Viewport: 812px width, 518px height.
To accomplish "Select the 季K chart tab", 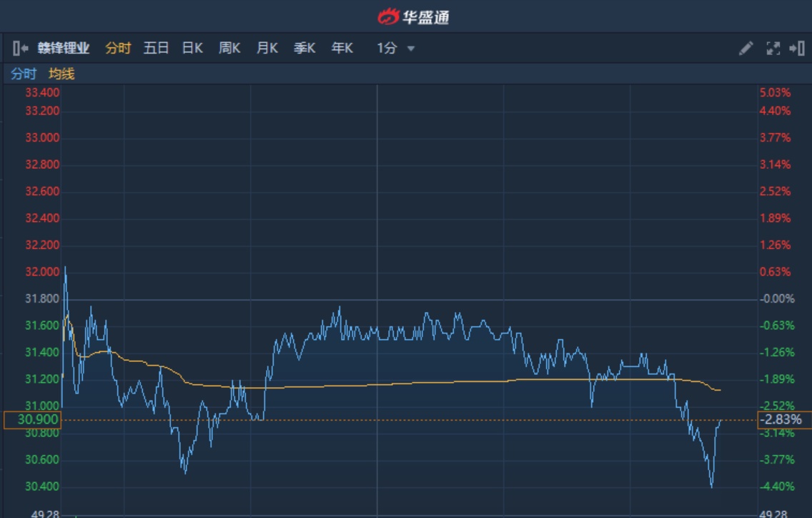I will click(x=304, y=49).
